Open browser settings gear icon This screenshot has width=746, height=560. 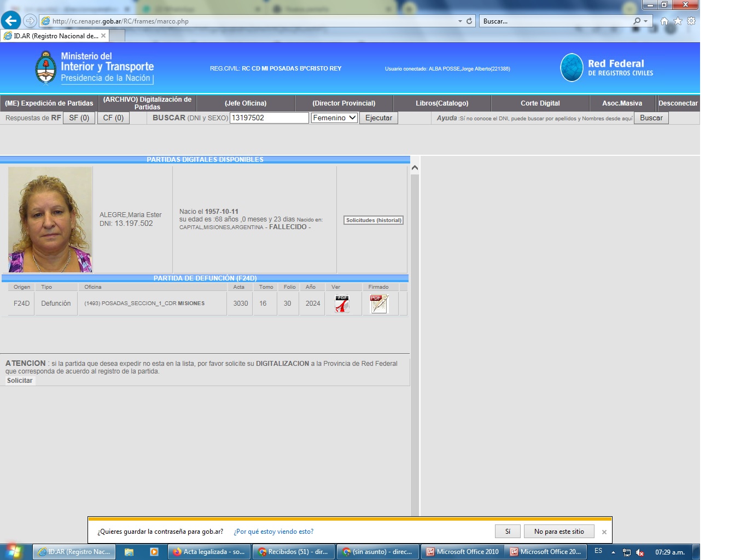691,21
